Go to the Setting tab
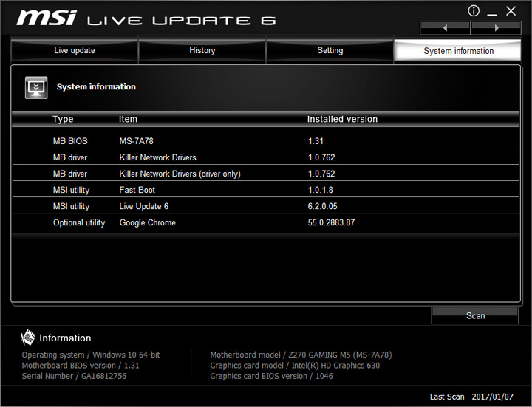The image size is (532, 407). 330,50
